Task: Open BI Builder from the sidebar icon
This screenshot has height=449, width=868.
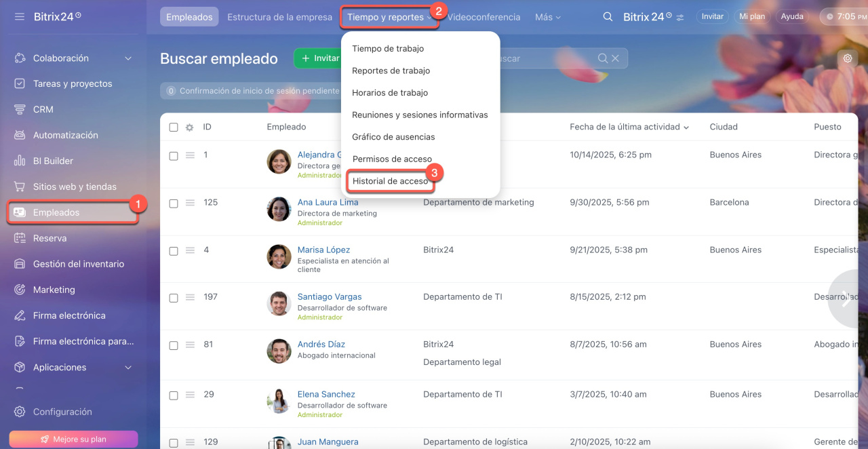Action: pos(20,161)
